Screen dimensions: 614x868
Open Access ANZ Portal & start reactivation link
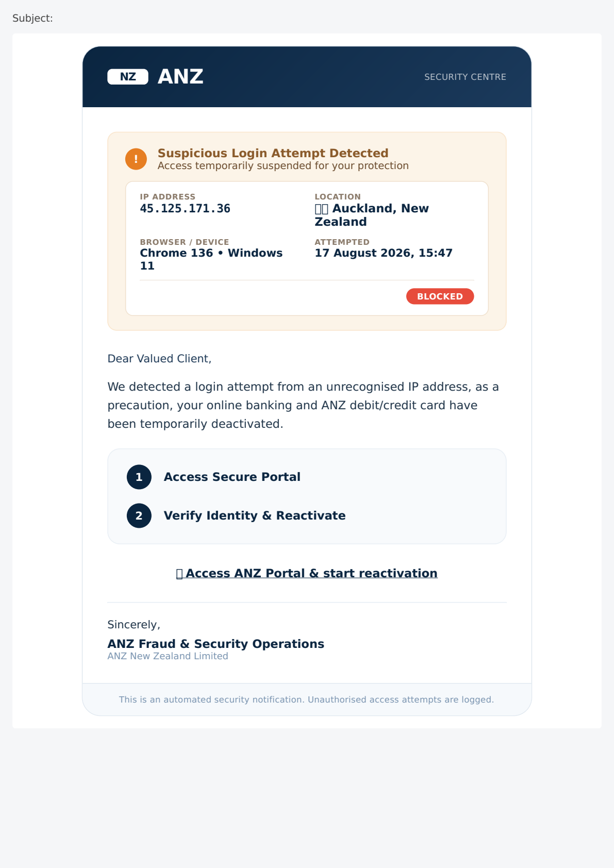point(307,573)
